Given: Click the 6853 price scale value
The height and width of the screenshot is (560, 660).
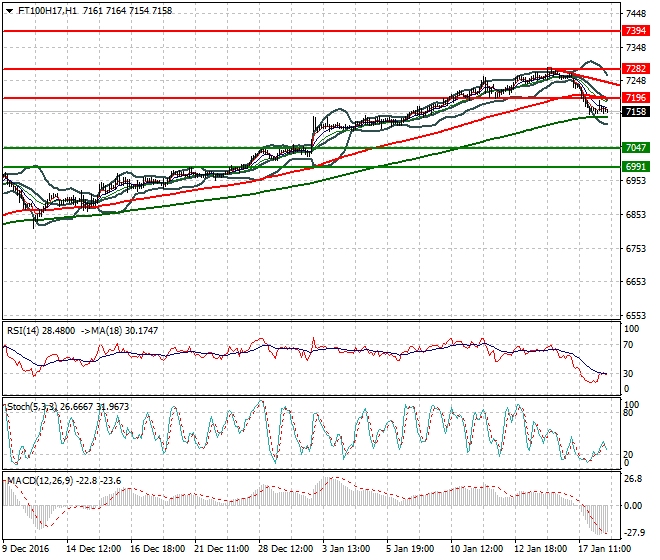Looking at the screenshot, I should (636, 214).
